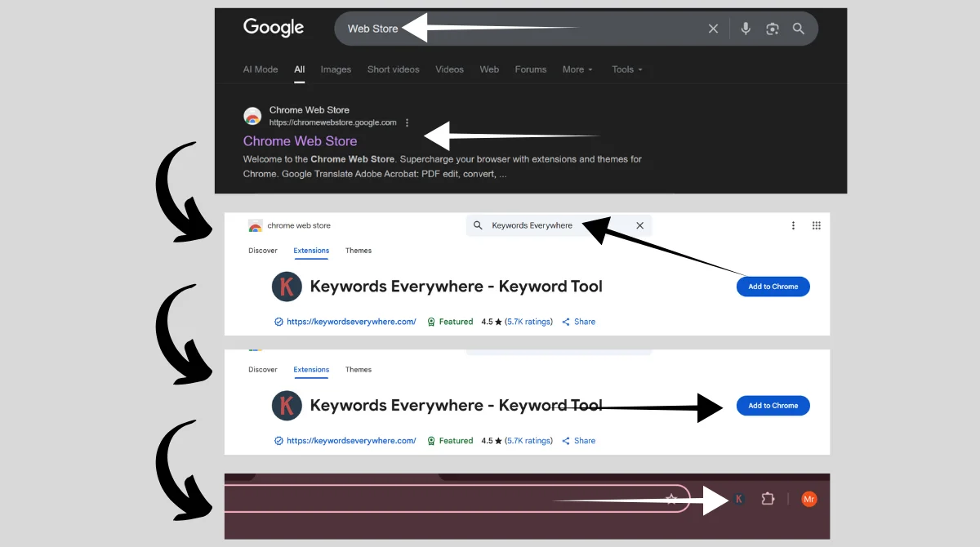The width and height of the screenshot is (980, 547).
Task: Clear the Google search box with the X
Action: tap(713, 29)
